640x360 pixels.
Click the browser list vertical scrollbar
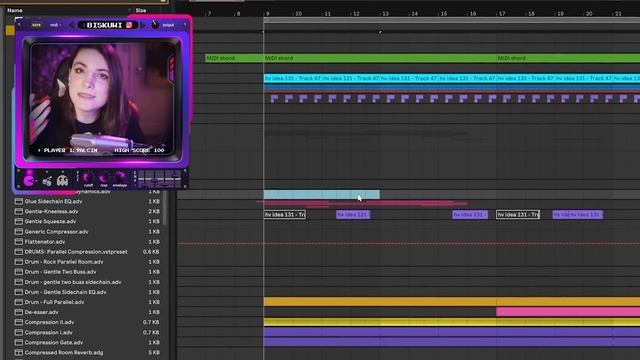(164, 208)
